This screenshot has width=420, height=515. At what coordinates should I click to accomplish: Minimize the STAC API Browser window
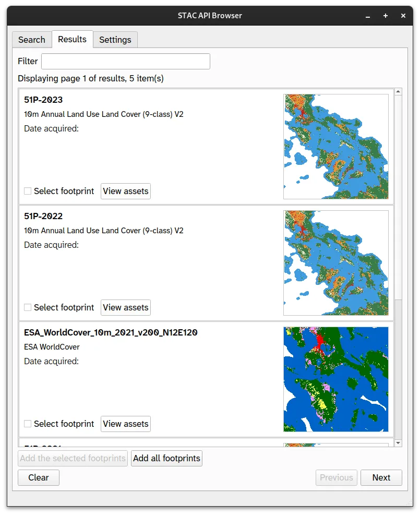tap(368, 16)
